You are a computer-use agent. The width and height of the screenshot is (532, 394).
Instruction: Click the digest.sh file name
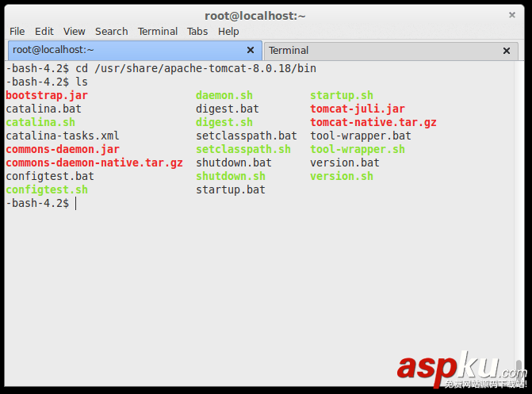[x=224, y=122]
